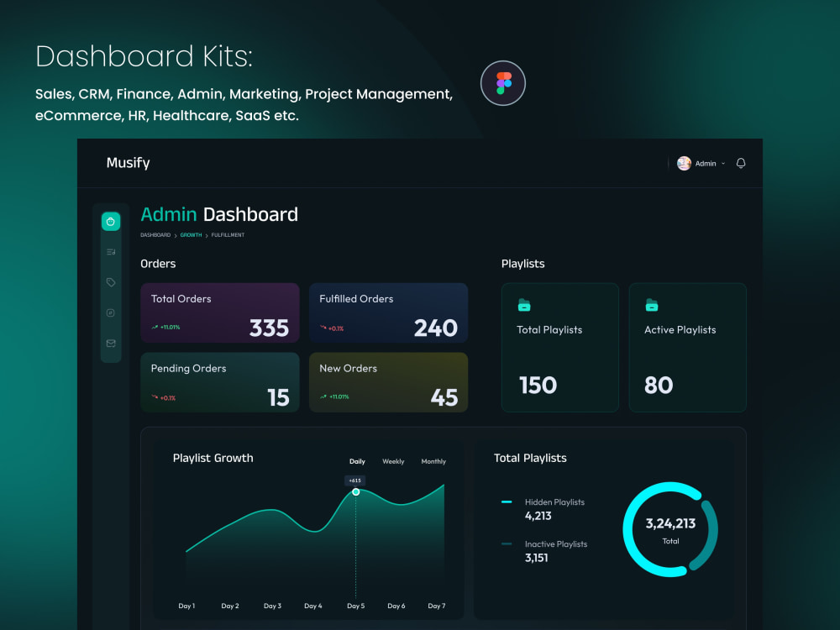Click the Day 6 axis label
The height and width of the screenshot is (630, 840).
click(x=396, y=606)
